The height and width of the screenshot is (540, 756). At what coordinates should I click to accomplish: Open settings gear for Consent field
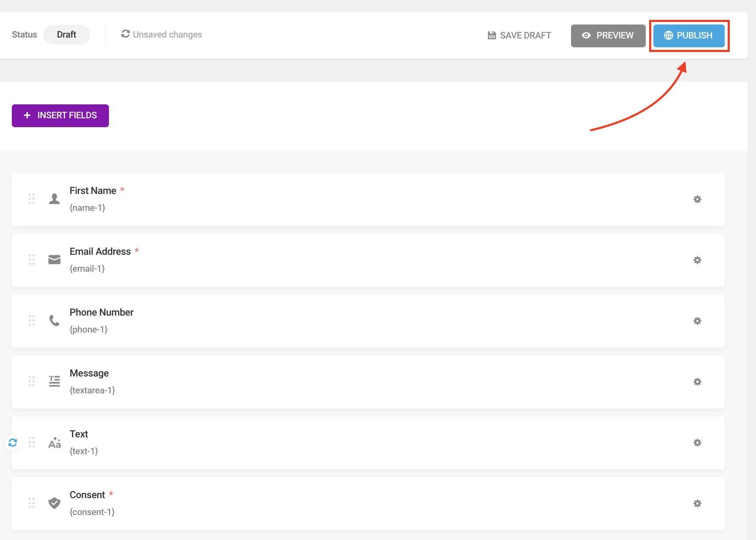[697, 503]
